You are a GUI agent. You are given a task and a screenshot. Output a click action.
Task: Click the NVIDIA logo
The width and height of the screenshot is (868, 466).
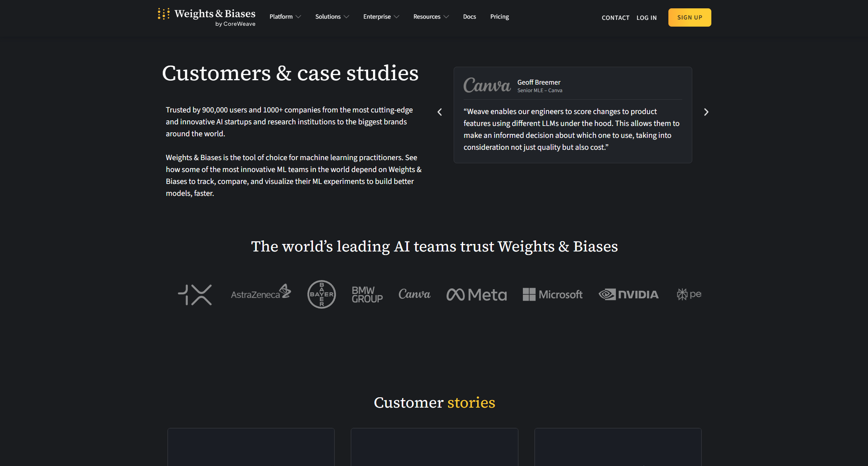pos(629,294)
